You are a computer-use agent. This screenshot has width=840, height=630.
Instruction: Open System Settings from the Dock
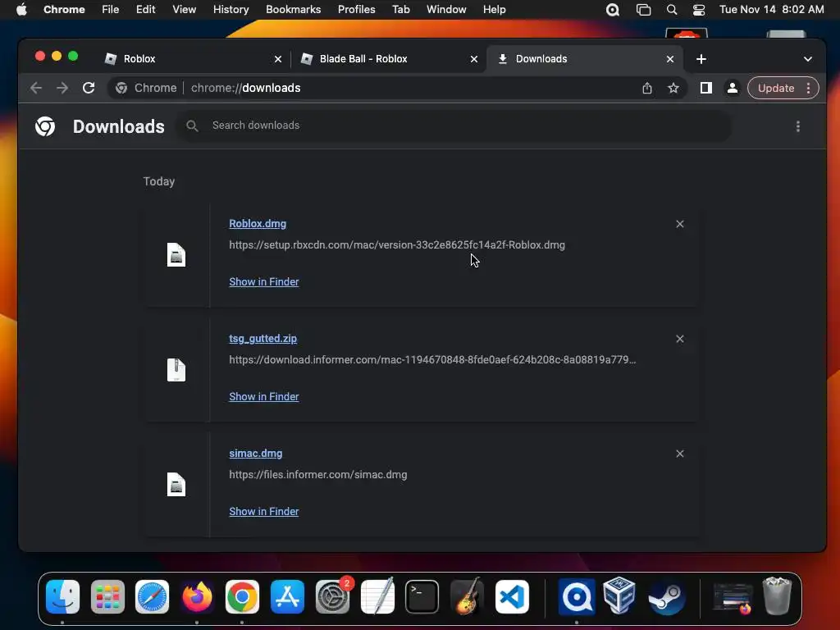(x=332, y=597)
